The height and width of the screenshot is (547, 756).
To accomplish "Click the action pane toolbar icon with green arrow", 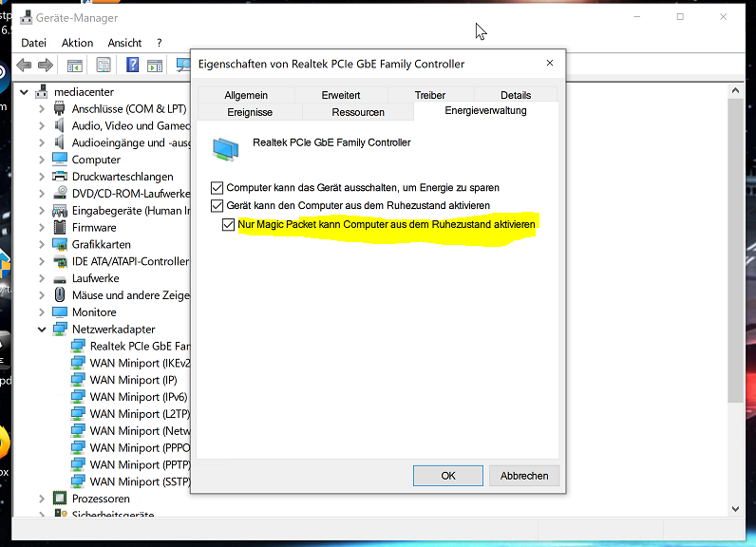I will pos(155,66).
